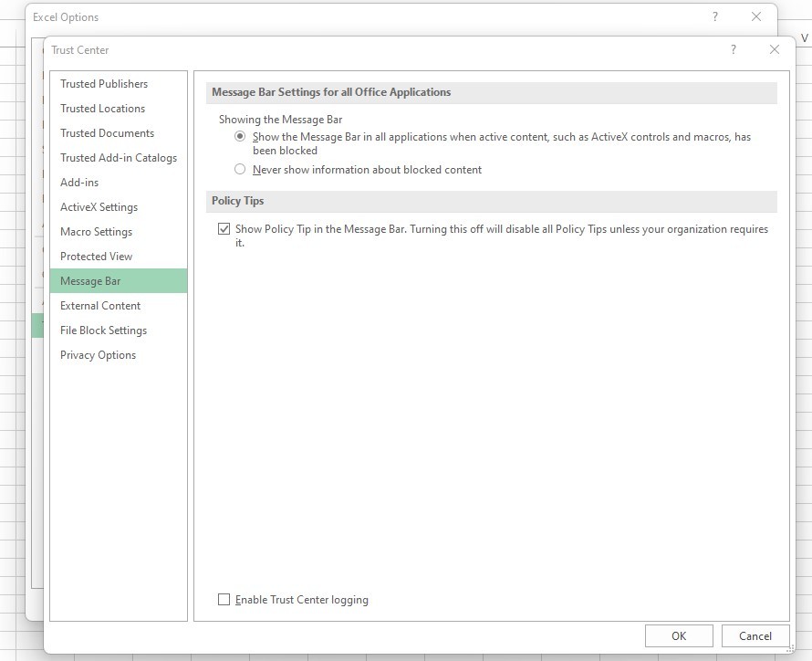Click the Showing the Message Bar label
Image resolution: width=812 pixels, height=661 pixels.
point(280,120)
